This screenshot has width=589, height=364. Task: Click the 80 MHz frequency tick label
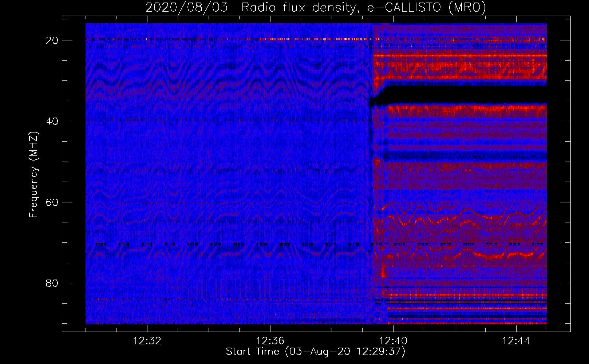(x=52, y=283)
